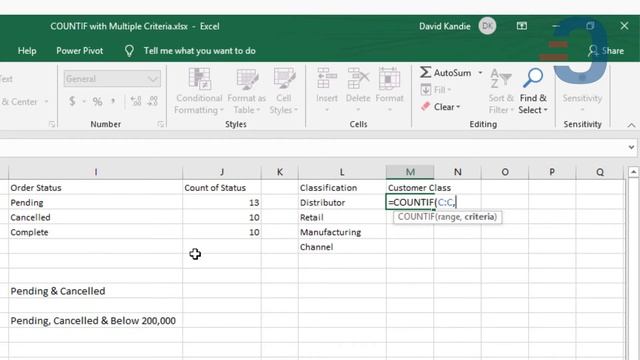Viewport: 640px width, 360px height.
Task: Select Pending, Cancelled & Below 200,000 cell
Action: (x=96, y=321)
